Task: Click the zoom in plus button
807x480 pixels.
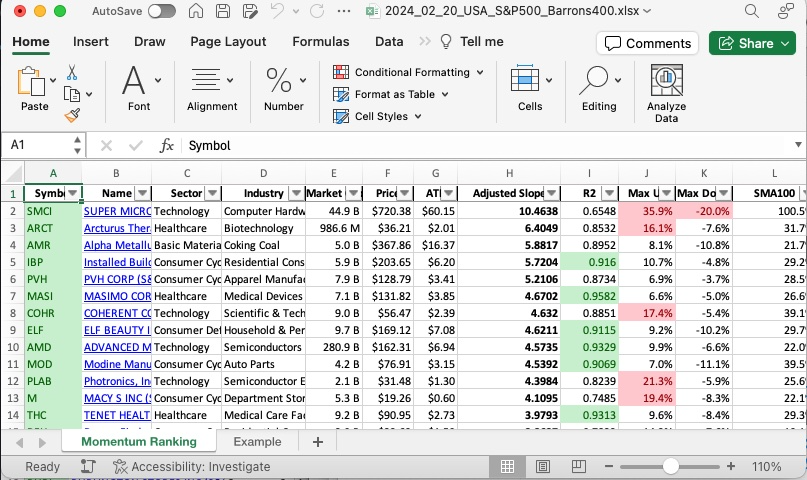Action: 731,467
